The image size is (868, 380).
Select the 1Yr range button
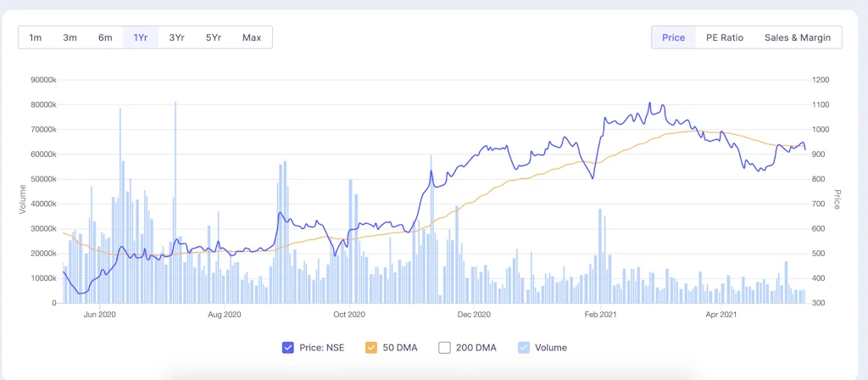point(141,37)
